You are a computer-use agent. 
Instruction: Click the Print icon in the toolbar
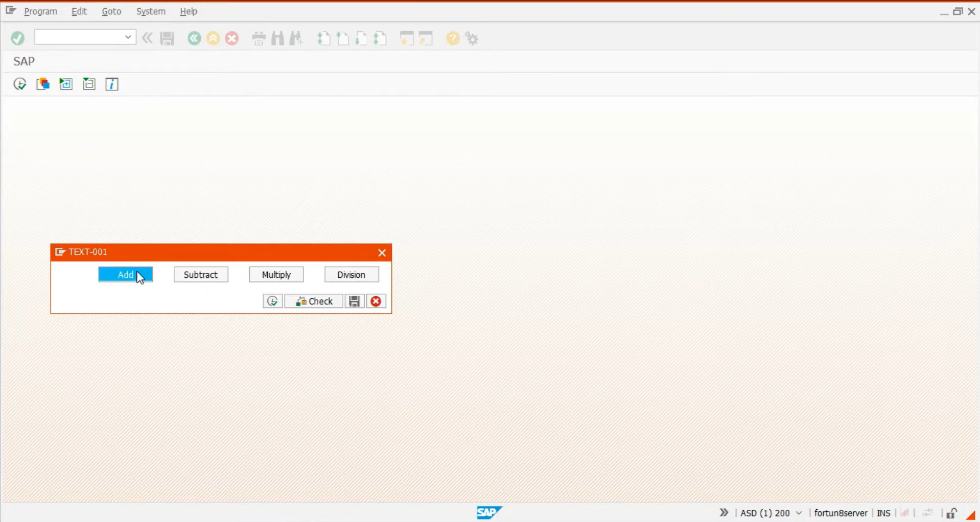[x=259, y=38]
